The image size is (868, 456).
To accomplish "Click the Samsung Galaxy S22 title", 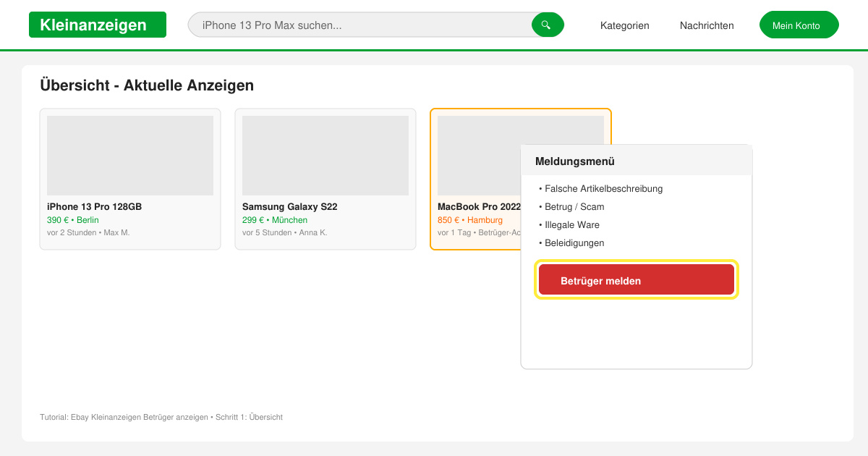I will (289, 207).
